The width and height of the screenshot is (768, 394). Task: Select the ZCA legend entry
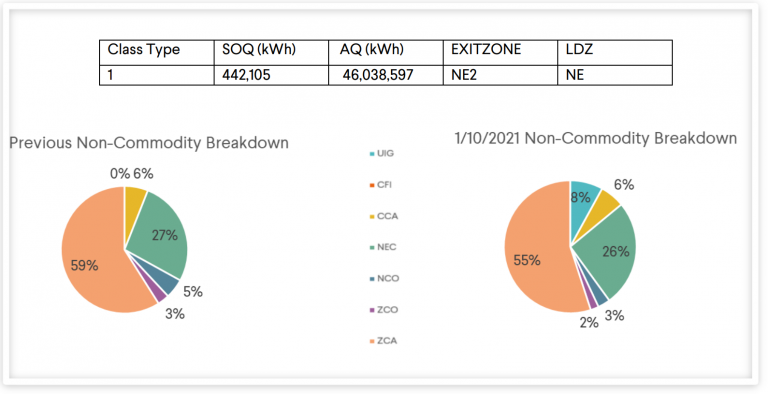point(384,341)
